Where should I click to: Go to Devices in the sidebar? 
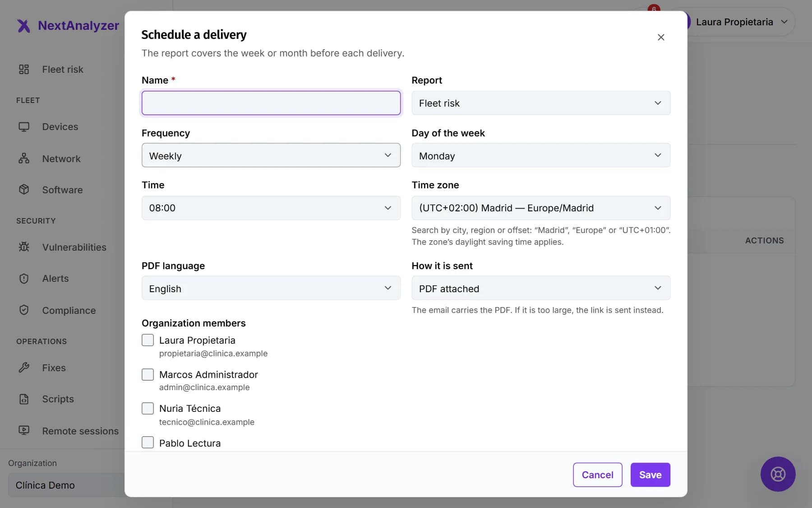(60, 127)
